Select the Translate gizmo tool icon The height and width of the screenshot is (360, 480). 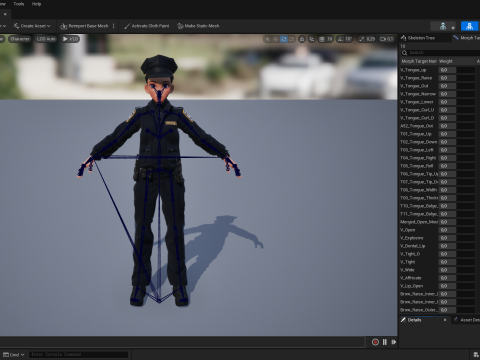(275, 39)
